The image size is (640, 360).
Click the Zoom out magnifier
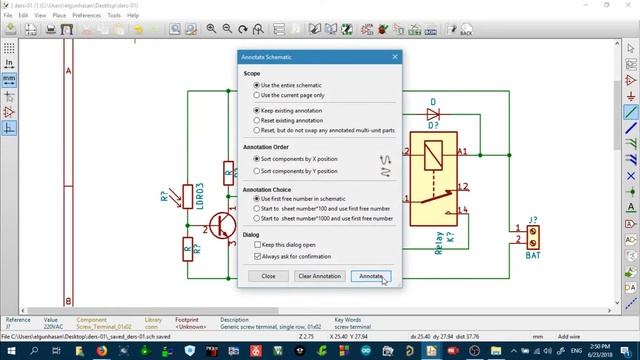(227, 29)
